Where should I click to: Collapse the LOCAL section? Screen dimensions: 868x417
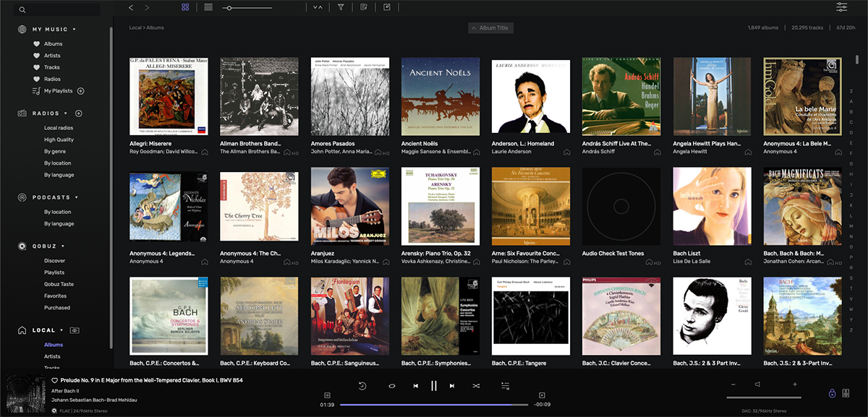[x=62, y=330]
